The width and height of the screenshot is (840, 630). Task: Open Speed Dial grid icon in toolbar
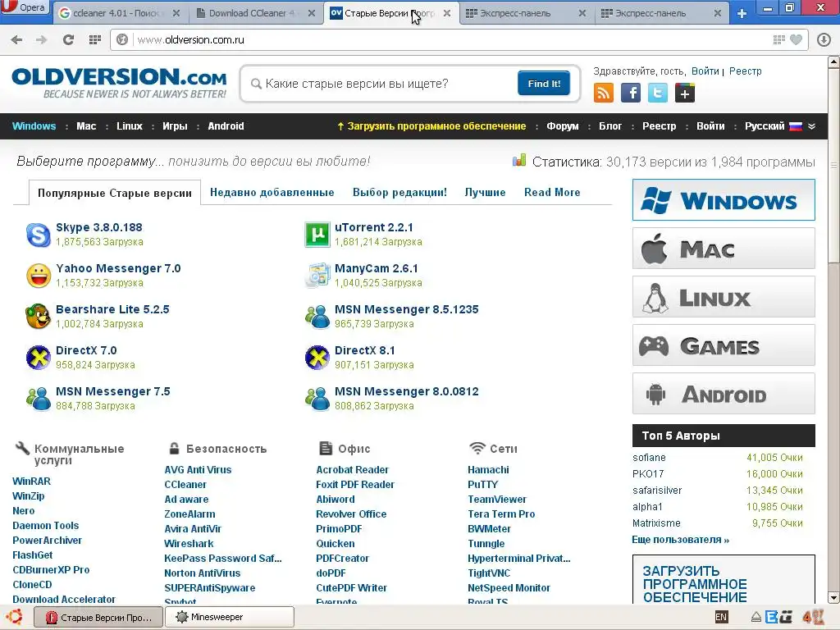point(95,39)
